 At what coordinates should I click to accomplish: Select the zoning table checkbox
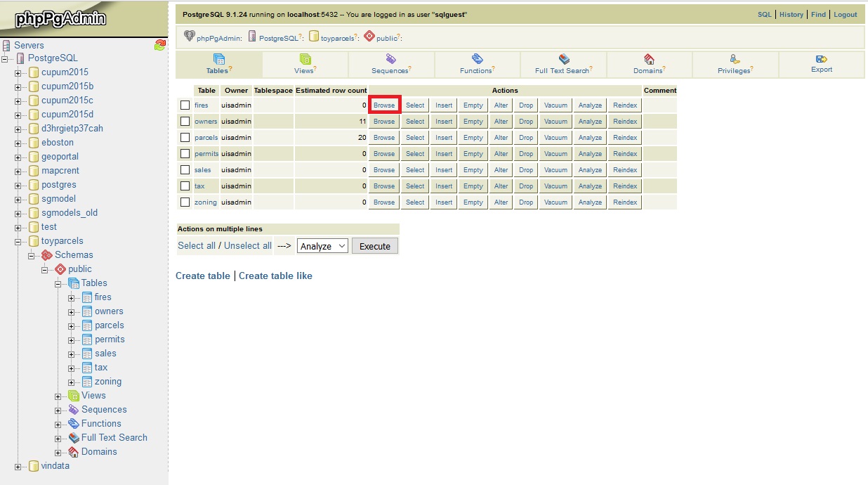tap(185, 202)
